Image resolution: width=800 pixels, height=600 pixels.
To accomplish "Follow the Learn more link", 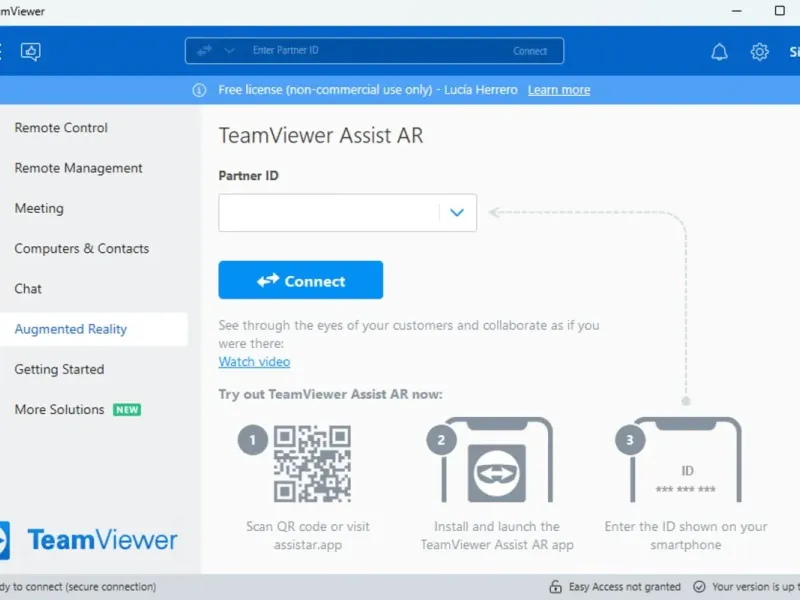I will pyautogui.click(x=559, y=90).
